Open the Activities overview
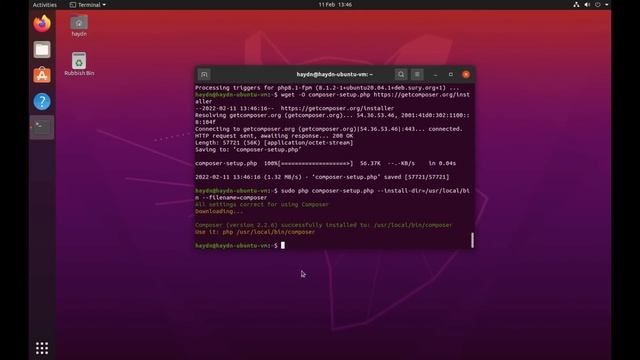 (x=44, y=5)
